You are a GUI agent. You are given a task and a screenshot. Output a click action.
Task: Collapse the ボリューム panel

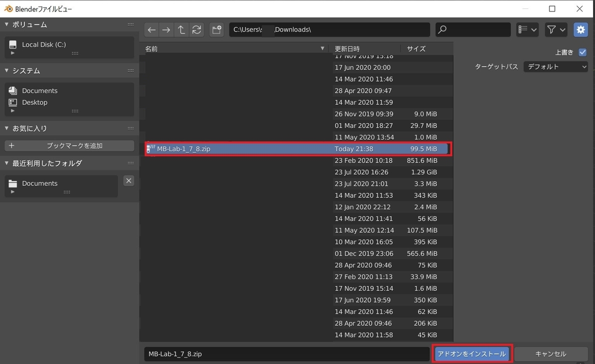tap(7, 24)
